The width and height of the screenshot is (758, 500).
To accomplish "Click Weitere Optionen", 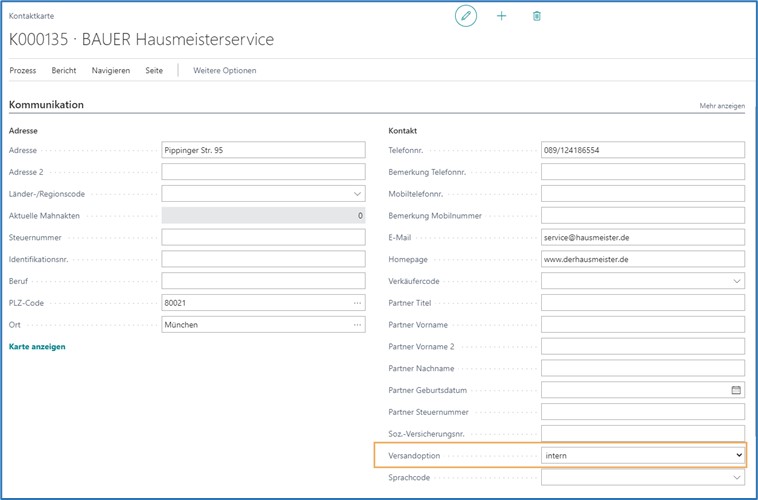I will 224,71.
